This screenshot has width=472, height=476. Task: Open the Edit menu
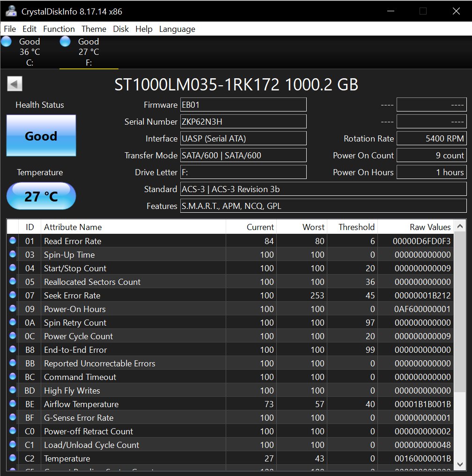[x=29, y=29]
